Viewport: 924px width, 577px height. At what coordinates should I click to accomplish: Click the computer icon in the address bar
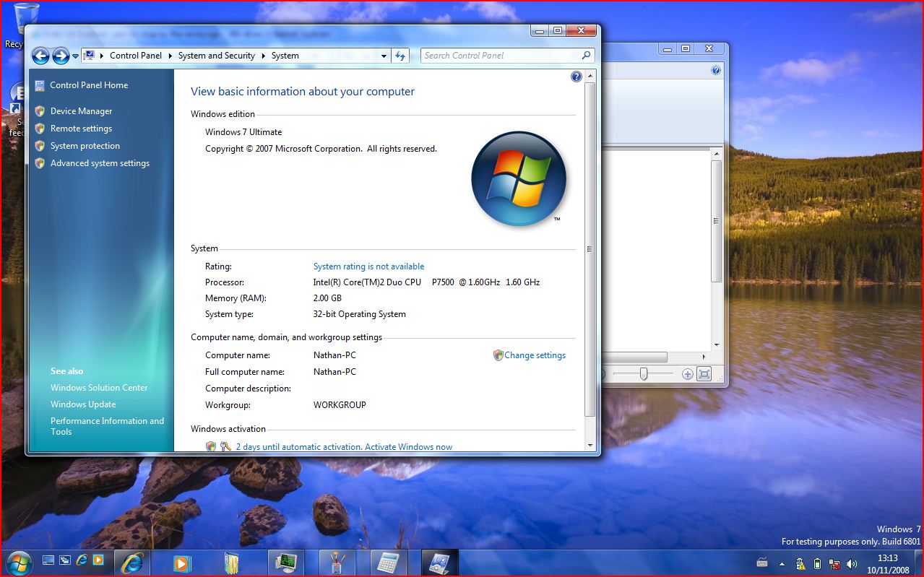(x=90, y=55)
